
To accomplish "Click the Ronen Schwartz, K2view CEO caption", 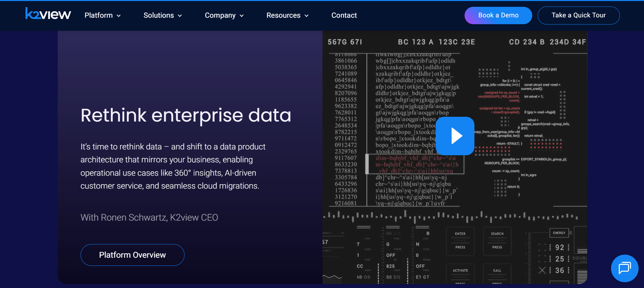I will [x=149, y=218].
